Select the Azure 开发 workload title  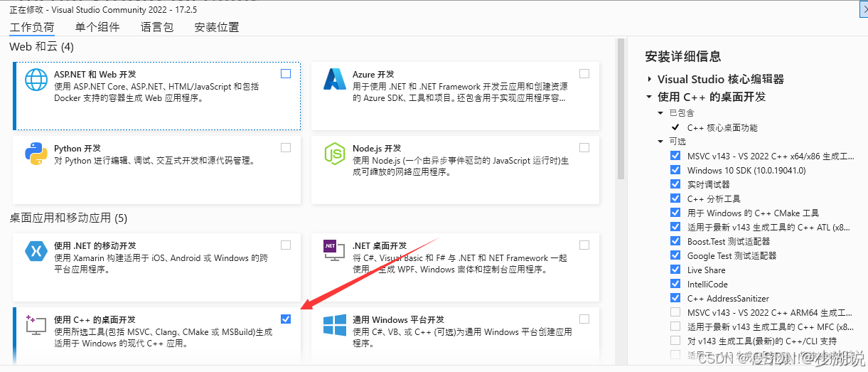(373, 74)
